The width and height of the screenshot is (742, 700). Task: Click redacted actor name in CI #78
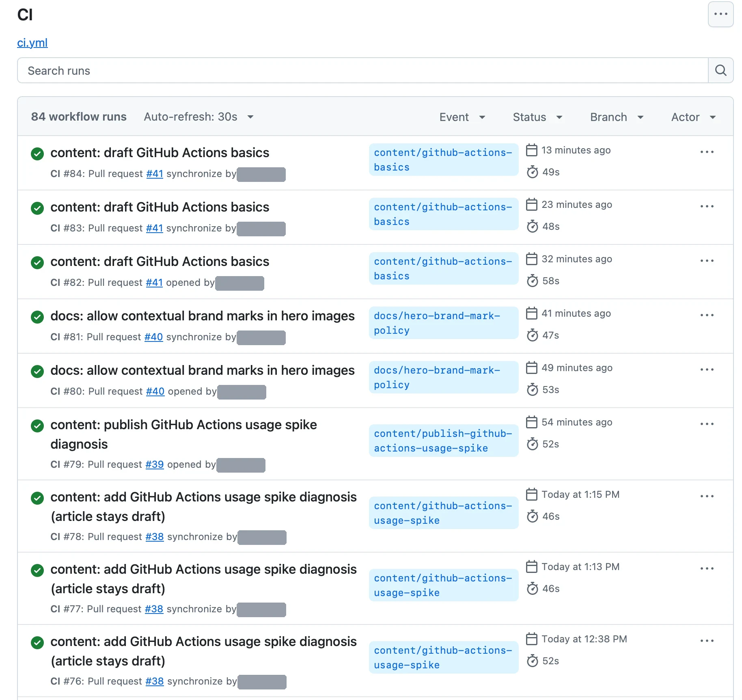pyautogui.click(x=262, y=538)
